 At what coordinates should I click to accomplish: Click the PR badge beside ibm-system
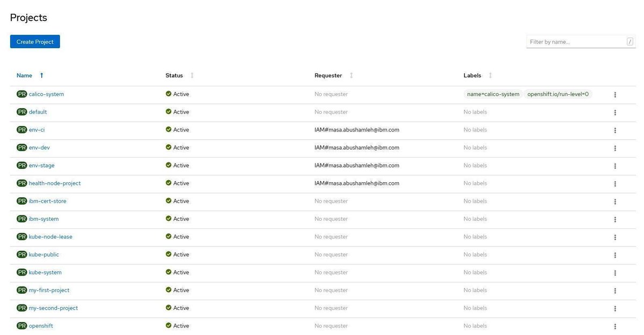(22, 219)
